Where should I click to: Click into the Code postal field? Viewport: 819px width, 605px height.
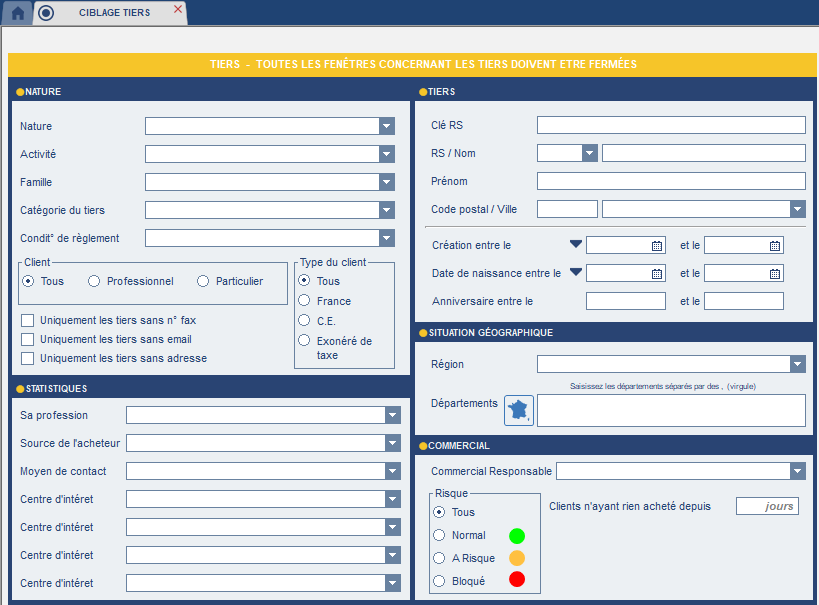click(567, 209)
